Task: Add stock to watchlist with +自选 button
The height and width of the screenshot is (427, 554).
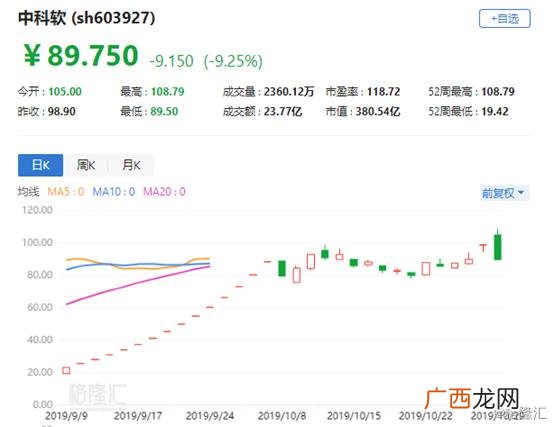Action: [505, 18]
